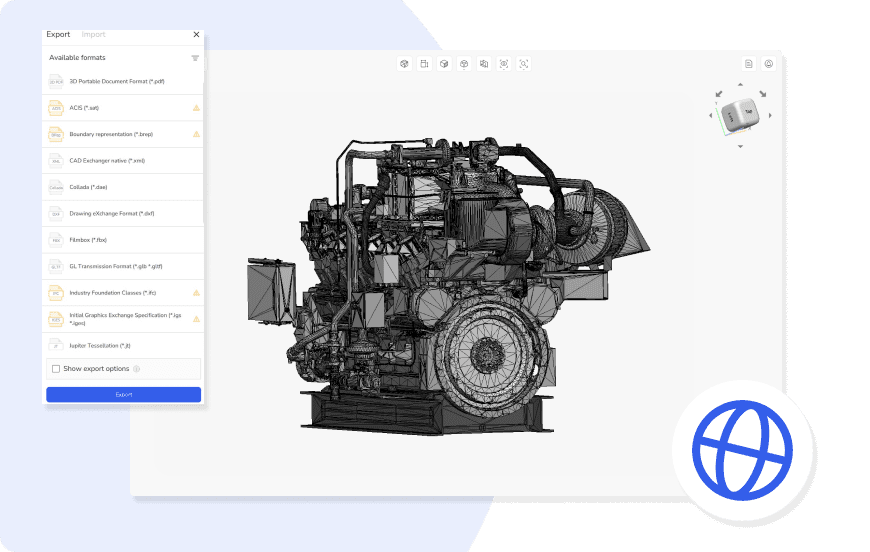
Task: Click the GLTF file icon
Action: pos(56,266)
